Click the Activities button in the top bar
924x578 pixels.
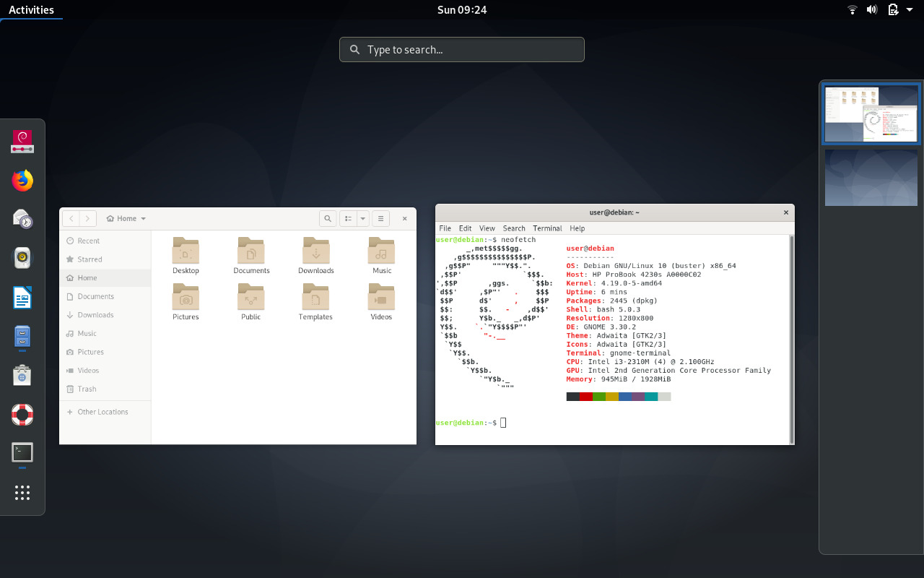pyautogui.click(x=31, y=9)
